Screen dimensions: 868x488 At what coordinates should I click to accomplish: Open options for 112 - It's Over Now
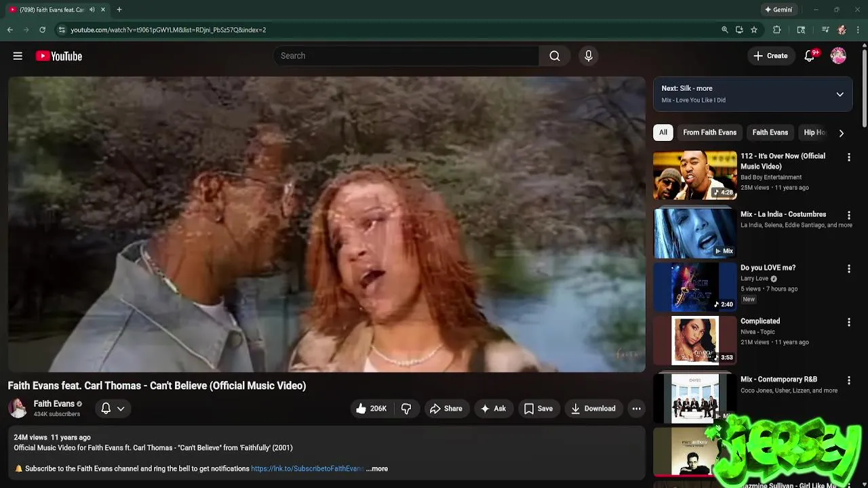(x=848, y=157)
